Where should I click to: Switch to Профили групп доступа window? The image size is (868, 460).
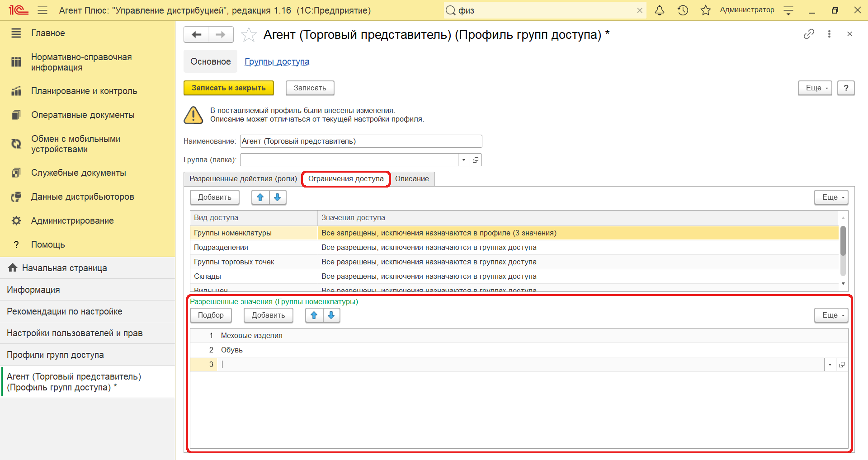87,355
